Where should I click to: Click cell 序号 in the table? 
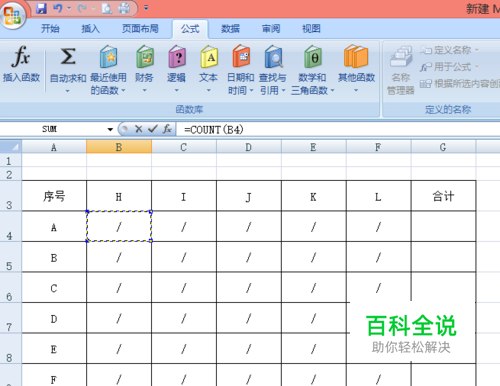pyautogui.click(x=54, y=196)
